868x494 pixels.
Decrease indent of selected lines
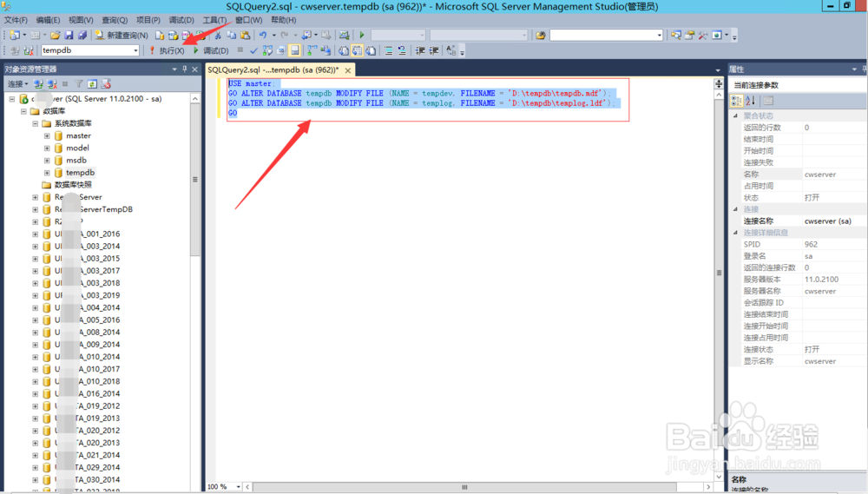pos(420,50)
